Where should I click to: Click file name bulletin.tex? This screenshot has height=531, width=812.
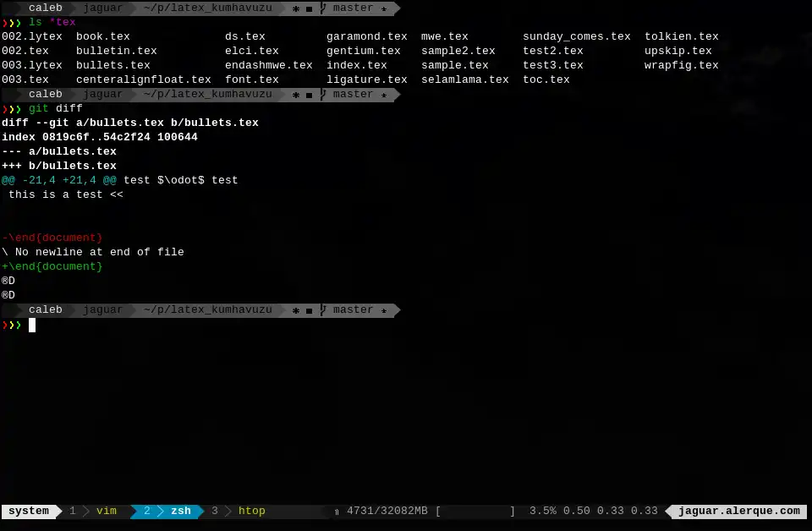pyautogui.click(x=117, y=51)
